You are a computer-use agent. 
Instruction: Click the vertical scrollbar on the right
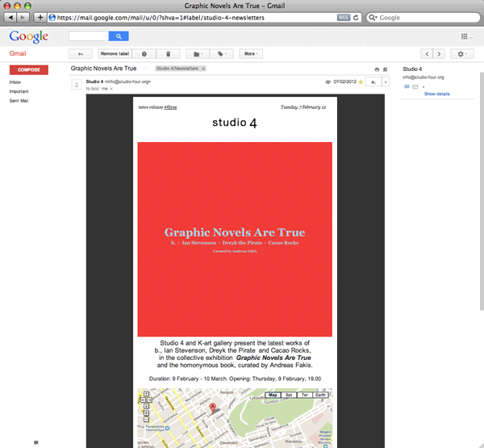tap(482, 191)
